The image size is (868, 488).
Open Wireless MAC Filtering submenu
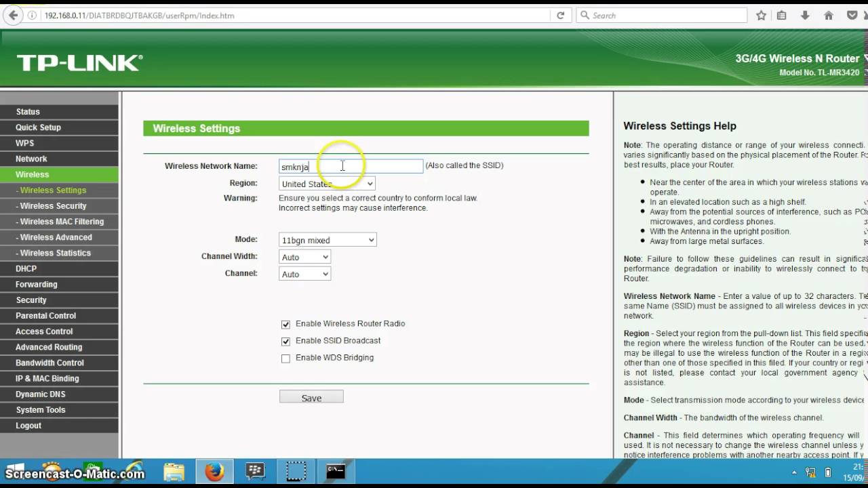59,222
